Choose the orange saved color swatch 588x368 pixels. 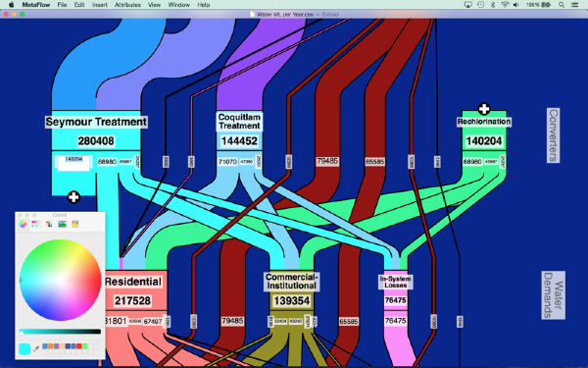51,346
